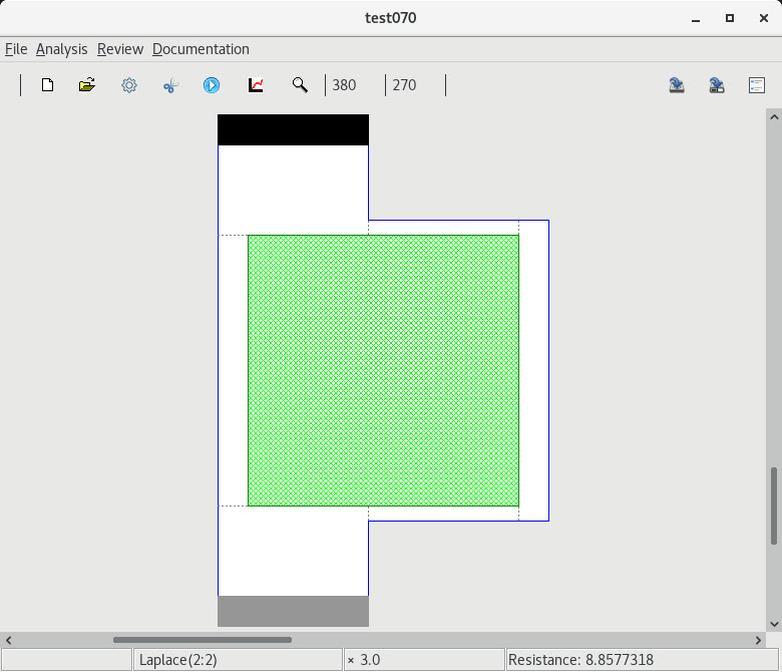
Task: Click the horizontal scrollbar thumb
Action: tap(202, 640)
